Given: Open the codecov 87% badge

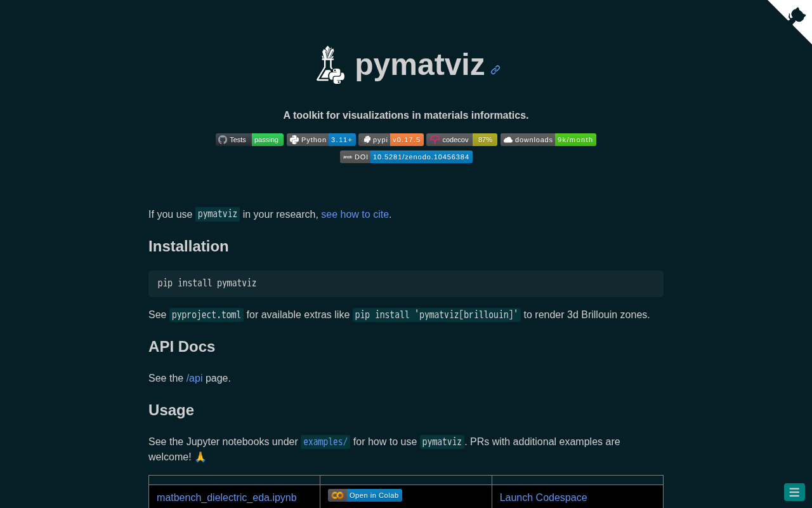Looking at the screenshot, I should click(x=462, y=140).
